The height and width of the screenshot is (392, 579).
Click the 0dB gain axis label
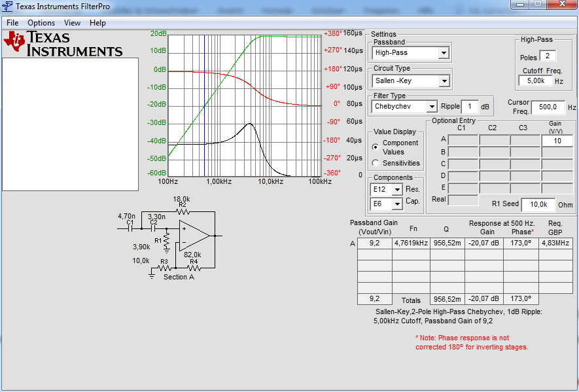coord(160,70)
